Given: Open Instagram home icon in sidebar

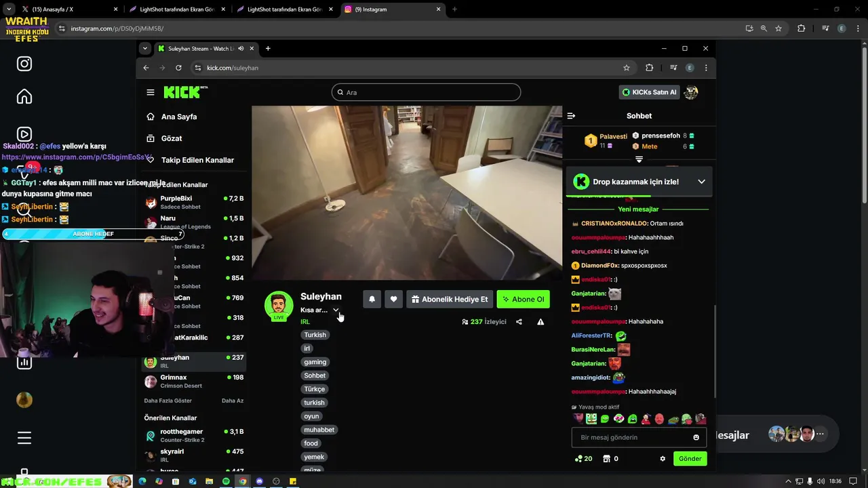Looking at the screenshot, I should pos(24,97).
